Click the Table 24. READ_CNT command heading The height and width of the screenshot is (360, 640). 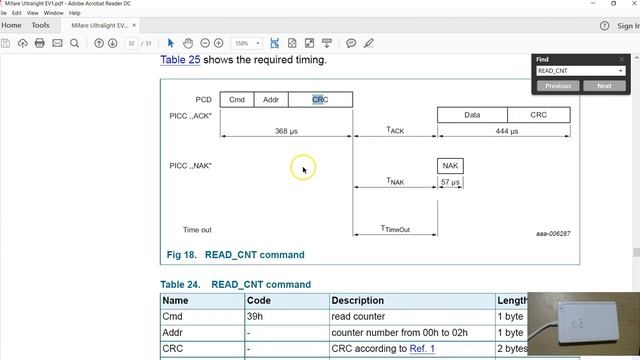tap(236, 284)
